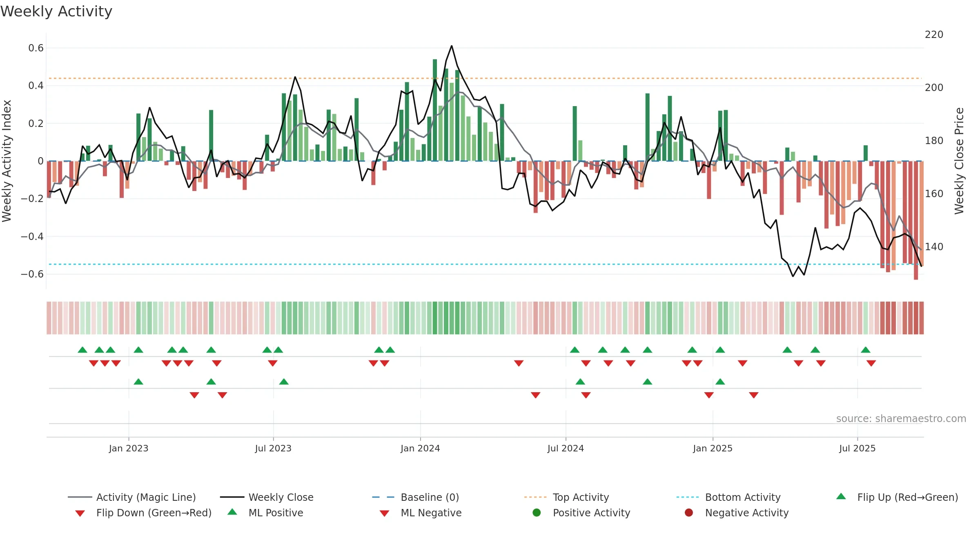Toggle the Weekly Close legend entry
The height and width of the screenshot is (551, 980).
coord(267,497)
